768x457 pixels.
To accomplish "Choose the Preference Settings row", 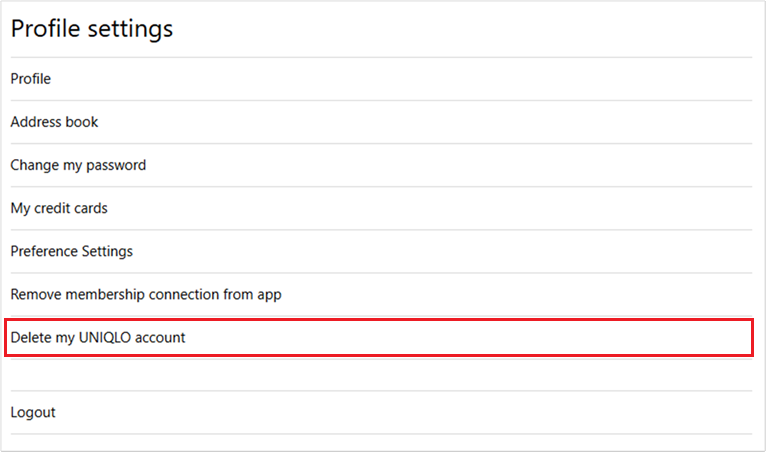I will pyautogui.click(x=72, y=251).
